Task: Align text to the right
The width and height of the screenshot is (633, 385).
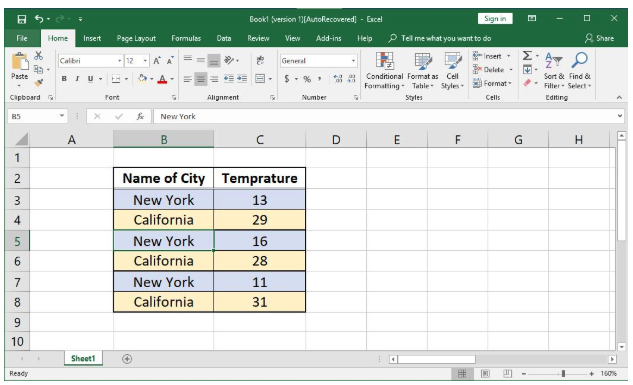Action: tap(214, 79)
